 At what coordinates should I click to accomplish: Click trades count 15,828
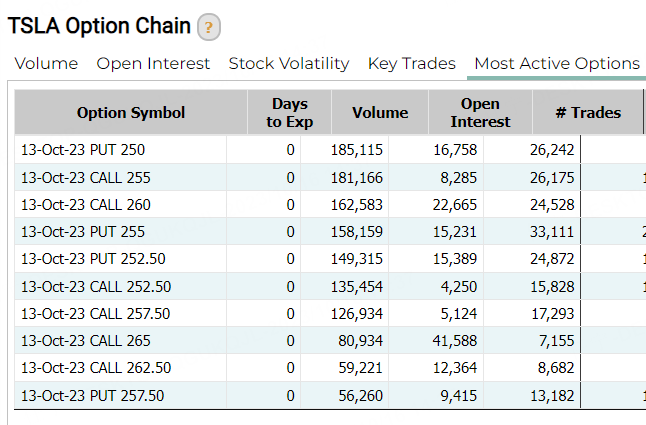point(552,286)
